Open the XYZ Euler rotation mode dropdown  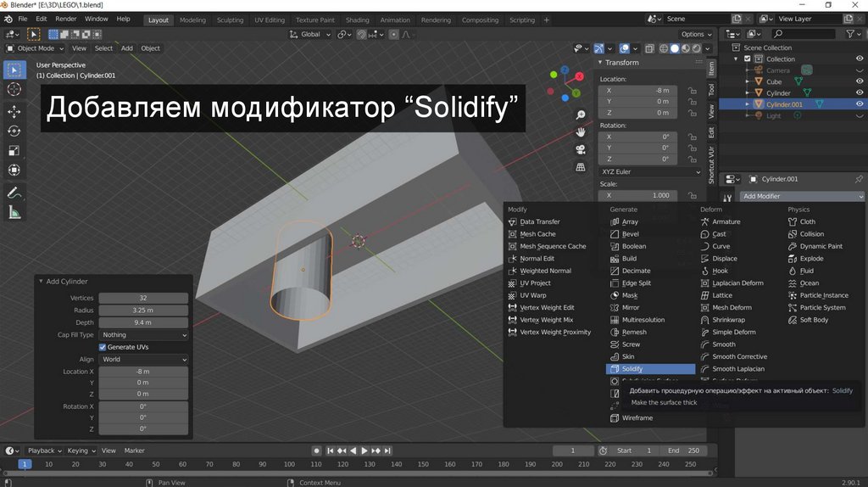[x=650, y=171]
